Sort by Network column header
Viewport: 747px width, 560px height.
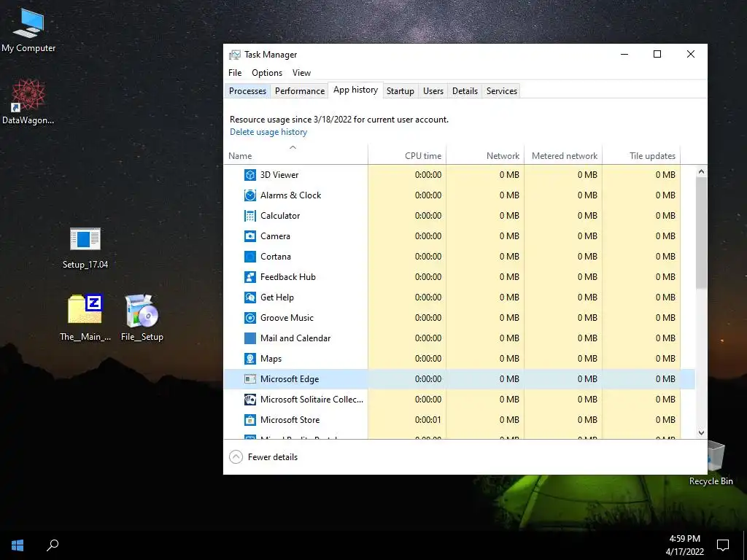pyautogui.click(x=485, y=156)
